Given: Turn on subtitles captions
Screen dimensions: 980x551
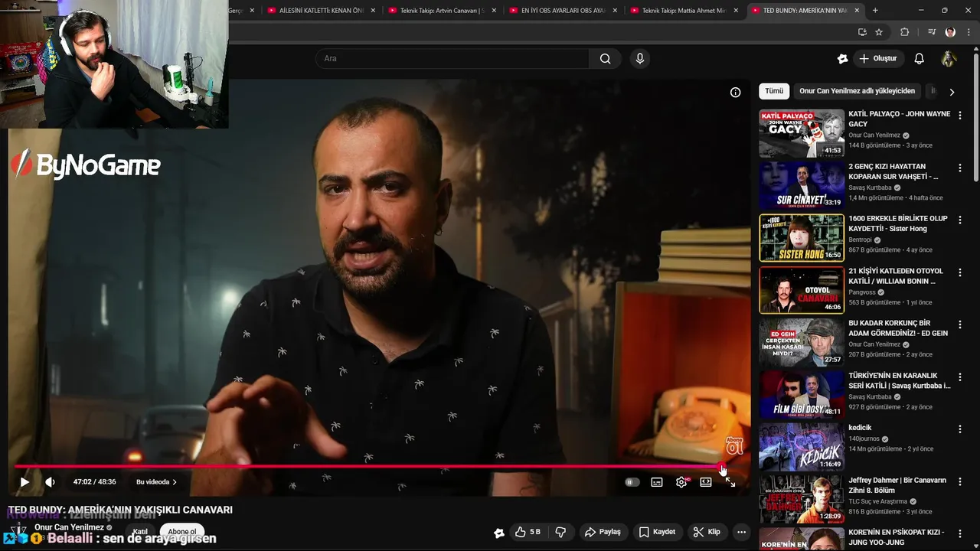Looking at the screenshot, I should 657,482.
